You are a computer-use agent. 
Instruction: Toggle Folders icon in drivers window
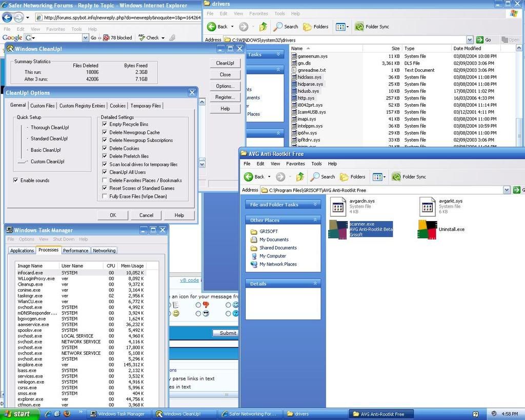pyautogui.click(x=308, y=27)
